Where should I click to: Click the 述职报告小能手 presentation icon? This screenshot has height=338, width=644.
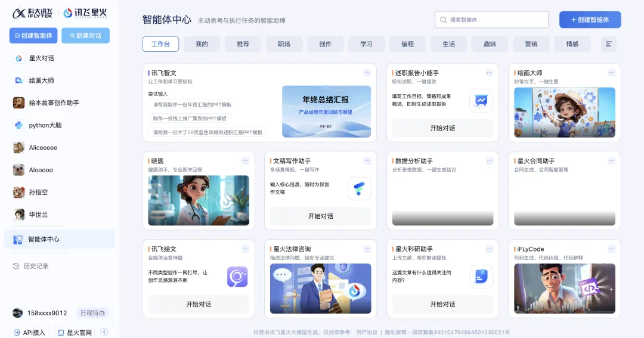tap(481, 100)
